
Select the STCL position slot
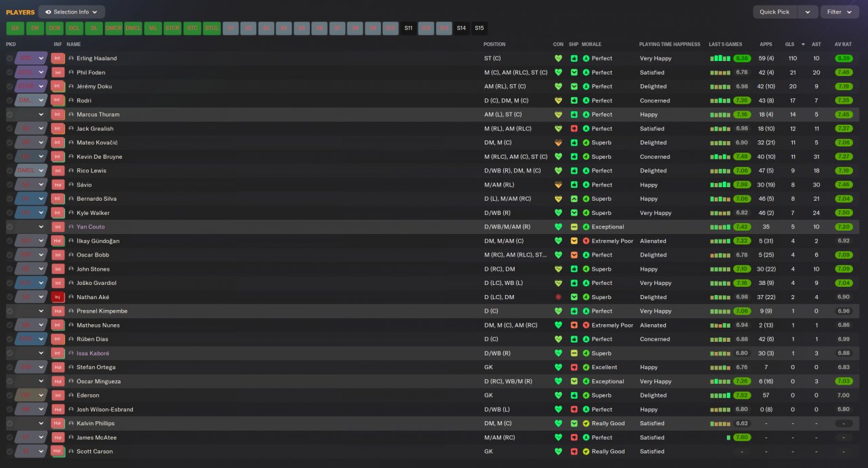pos(212,28)
